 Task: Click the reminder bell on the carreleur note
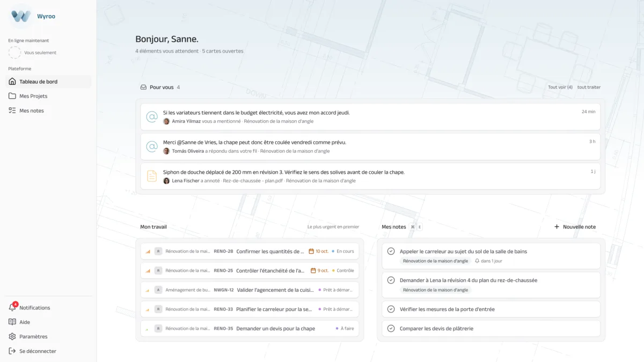coord(477,261)
